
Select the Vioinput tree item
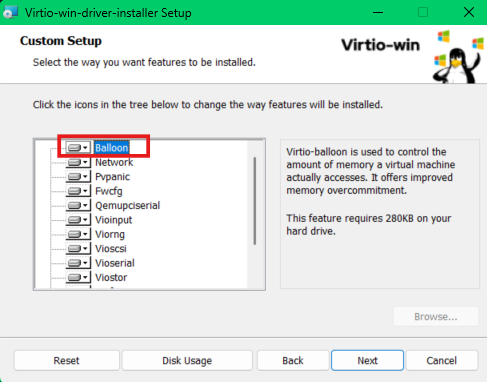(113, 220)
